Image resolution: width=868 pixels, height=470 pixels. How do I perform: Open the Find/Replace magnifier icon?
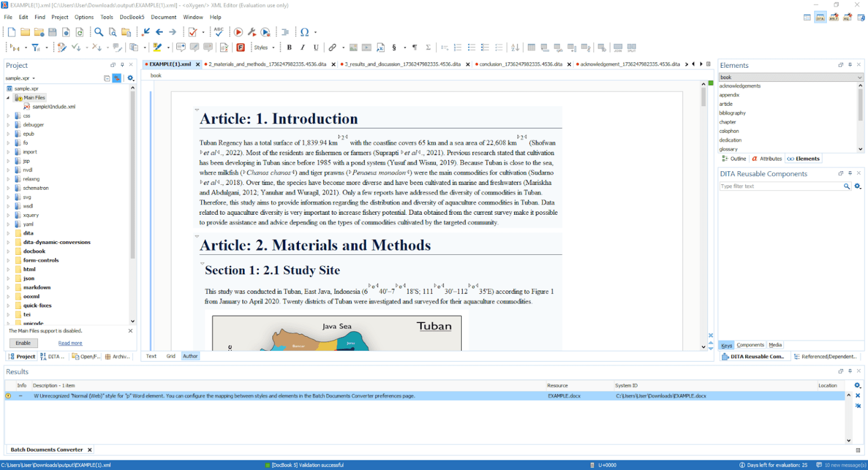(x=98, y=32)
